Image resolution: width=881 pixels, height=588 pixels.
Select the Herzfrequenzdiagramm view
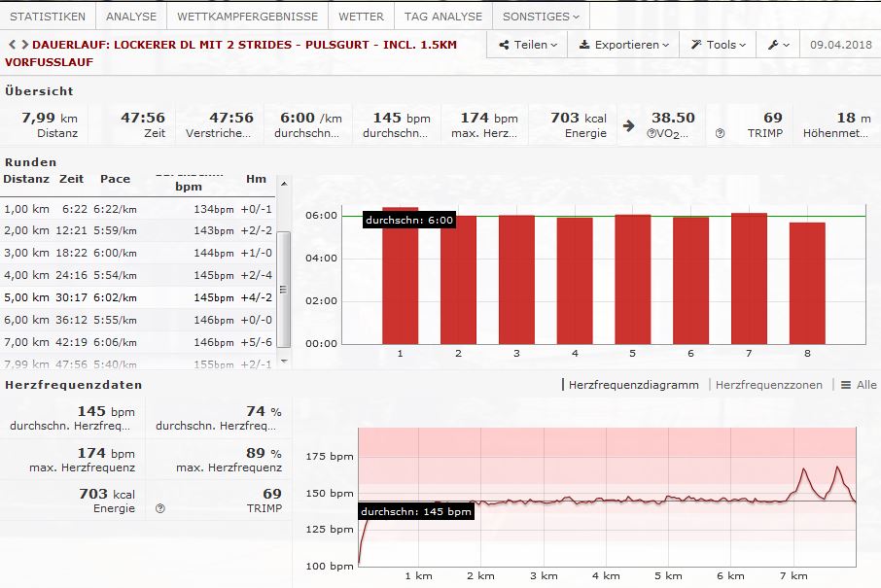(x=633, y=385)
